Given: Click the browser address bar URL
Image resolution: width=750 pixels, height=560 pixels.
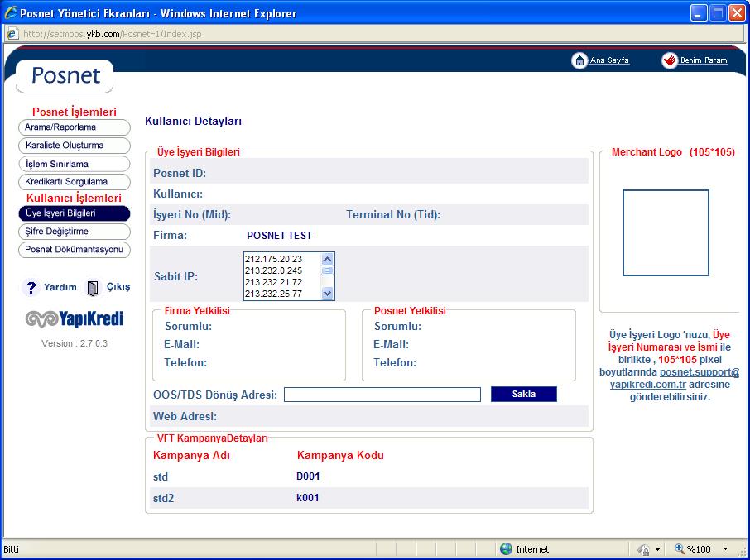Looking at the screenshot, I should pyautogui.click(x=113, y=35).
